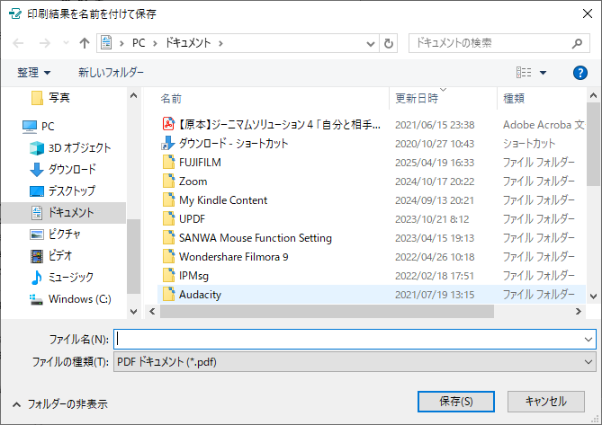Open デスクトップ in navigation pane
This screenshot has height=426, width=602.
[71, 191]
